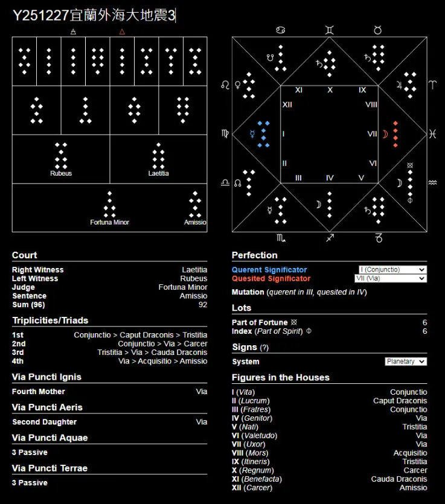Click '3 Passive' under Via Puncti Terrae
445x504 pixels.
click(30, 483)
